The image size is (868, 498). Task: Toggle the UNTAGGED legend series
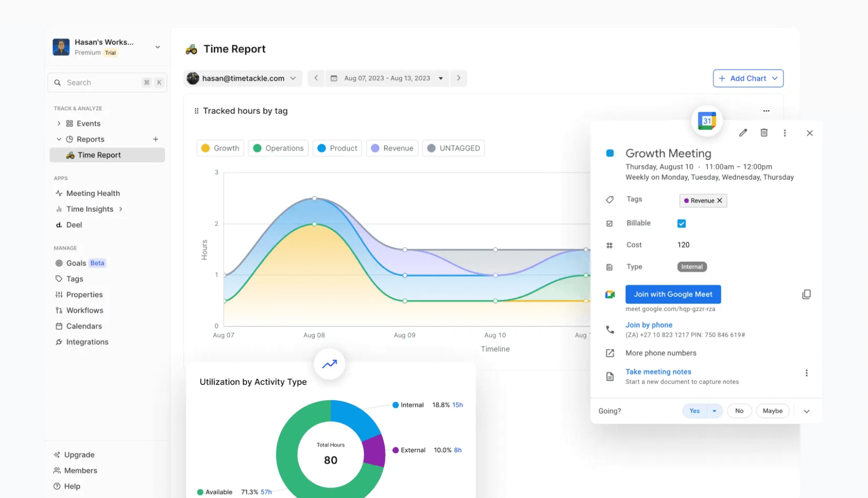453,148
